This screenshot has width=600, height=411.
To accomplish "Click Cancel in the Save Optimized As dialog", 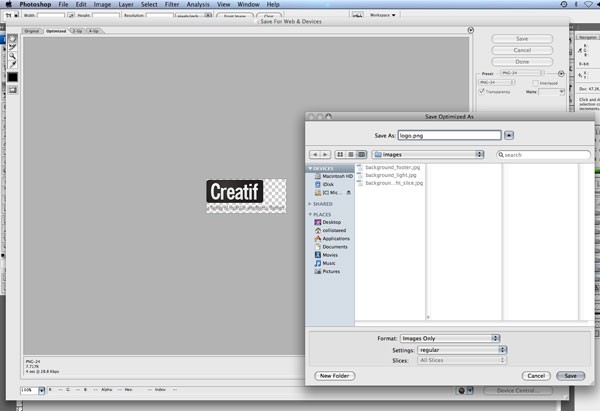I will pos(536,376).
